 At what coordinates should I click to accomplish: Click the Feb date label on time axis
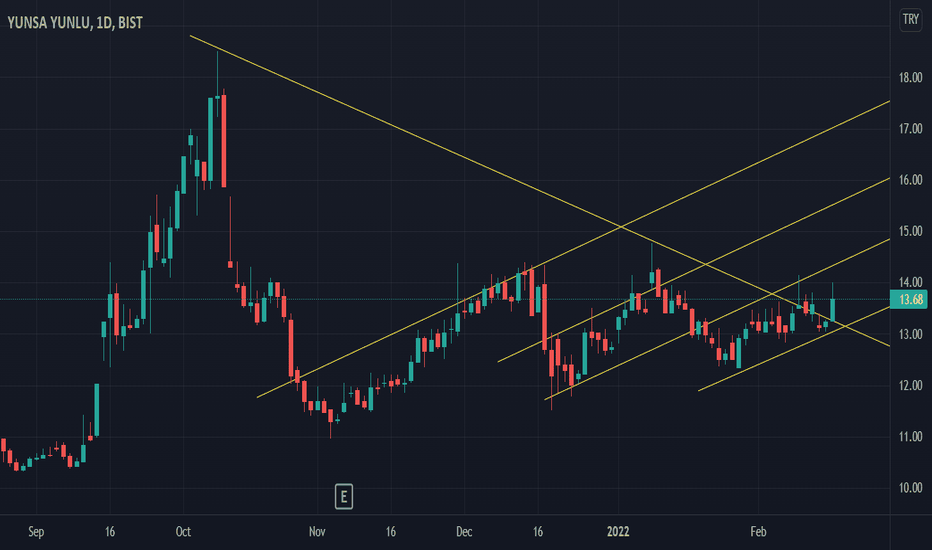(x=758, y=532)
